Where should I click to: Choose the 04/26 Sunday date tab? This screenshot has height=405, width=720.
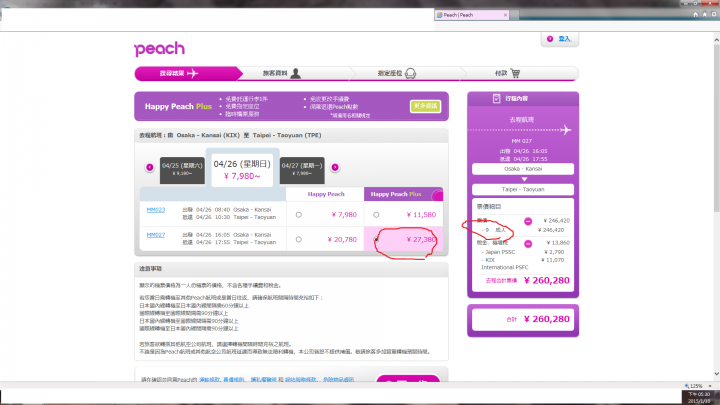(242, 170)
